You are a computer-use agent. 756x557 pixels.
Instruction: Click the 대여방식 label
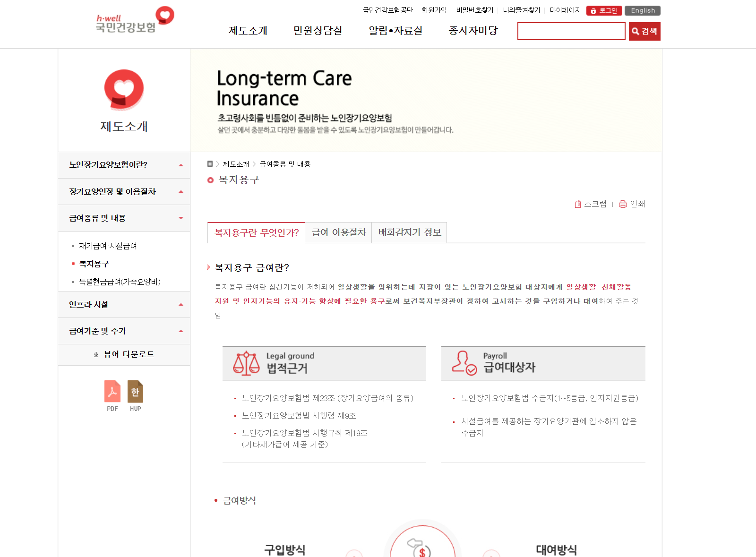[556, 550]
